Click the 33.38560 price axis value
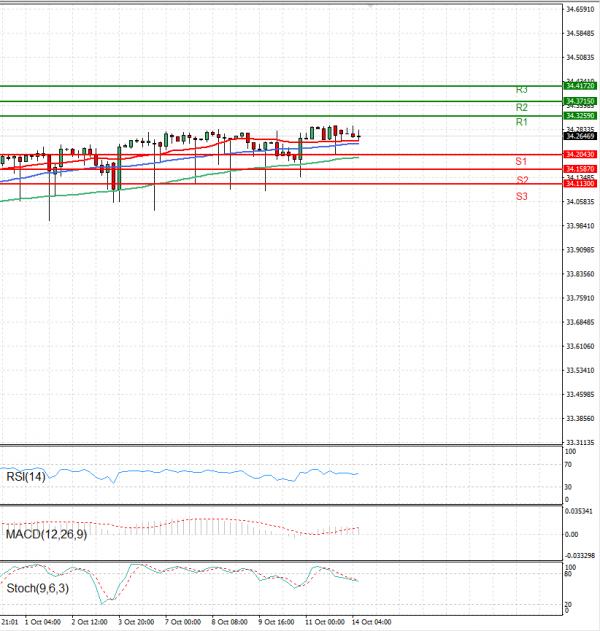 [580, 419]
